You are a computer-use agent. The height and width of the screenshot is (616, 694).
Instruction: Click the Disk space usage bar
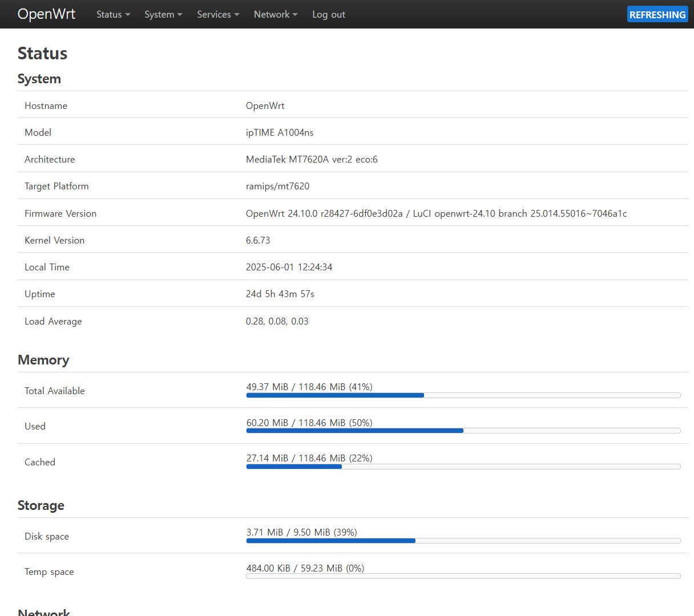463,540
